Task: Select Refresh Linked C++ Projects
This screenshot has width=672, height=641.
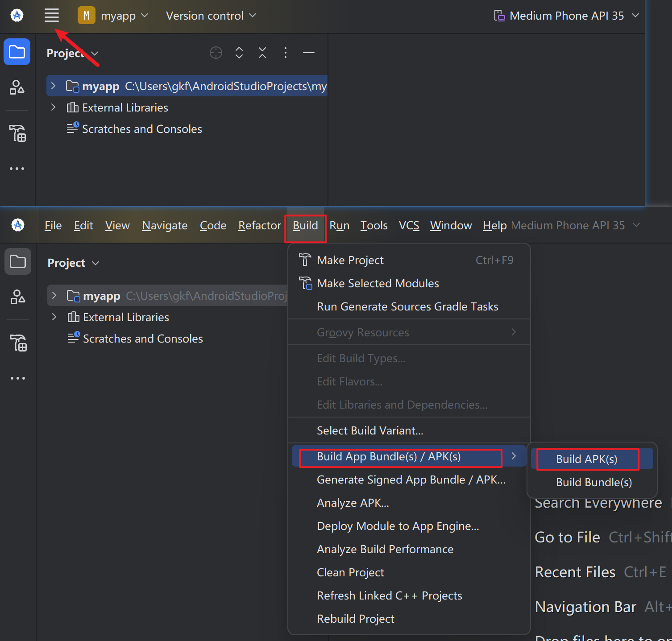Action: pyautogui.click(x=409, y=596)
